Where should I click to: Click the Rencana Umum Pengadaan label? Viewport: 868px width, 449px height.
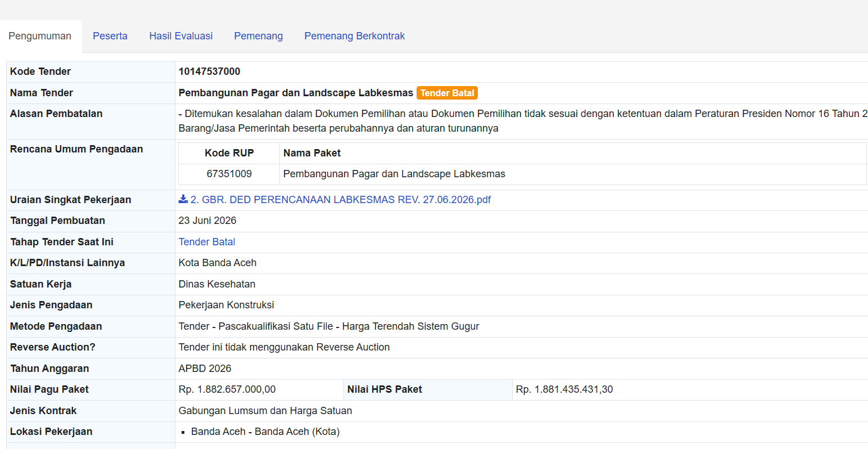[x=76, y=149]
